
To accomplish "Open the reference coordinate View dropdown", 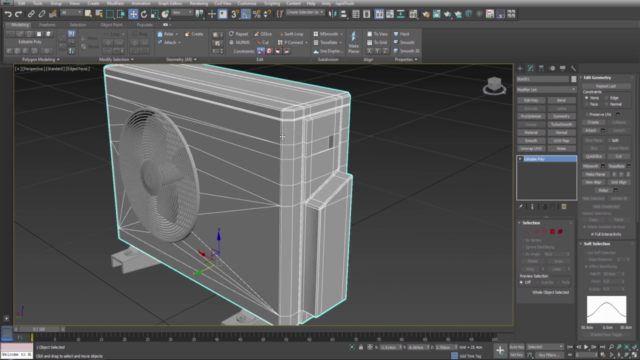I will tap(182, 13).
